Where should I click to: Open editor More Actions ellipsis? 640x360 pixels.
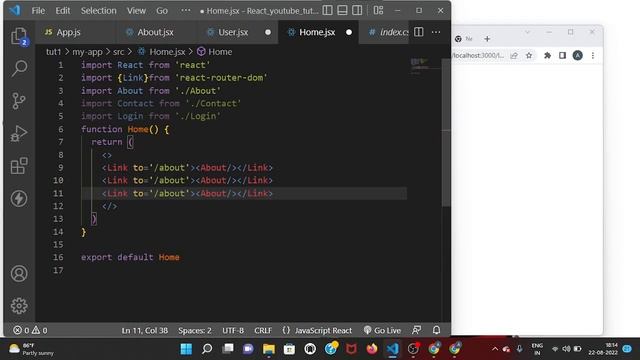[x=436, y=32]
